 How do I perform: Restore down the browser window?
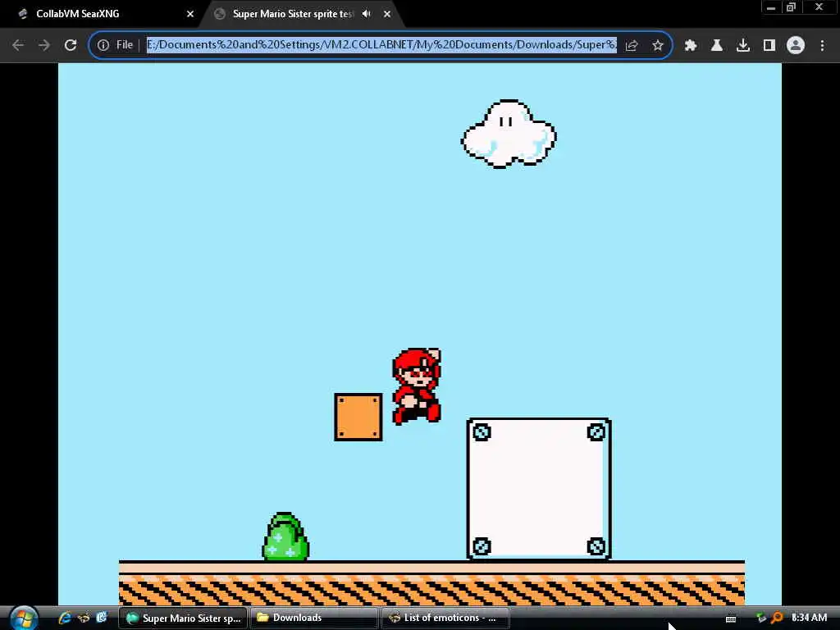pyautogui.click(x=792, y=7)
